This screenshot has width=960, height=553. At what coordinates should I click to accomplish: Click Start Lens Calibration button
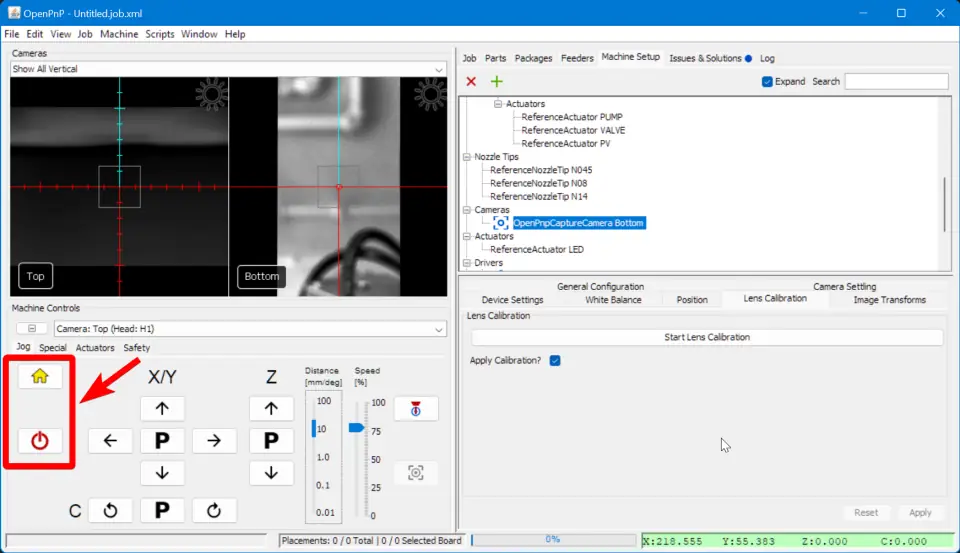click(x=706, y=337)
